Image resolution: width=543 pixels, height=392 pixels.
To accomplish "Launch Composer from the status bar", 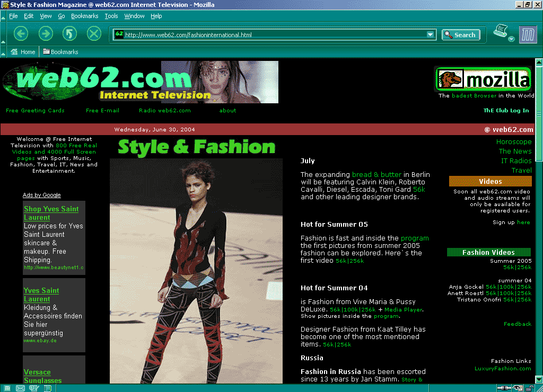I will tap(34, 388).
